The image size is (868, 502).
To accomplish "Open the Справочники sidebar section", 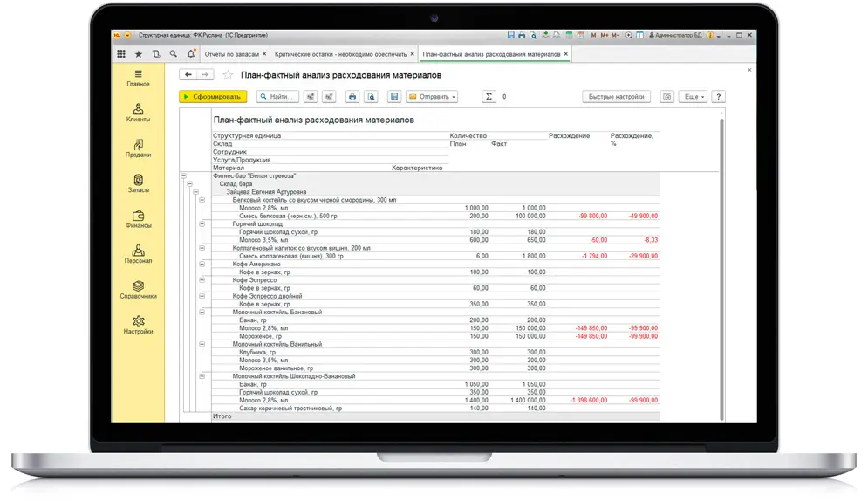I will [138, 290].
